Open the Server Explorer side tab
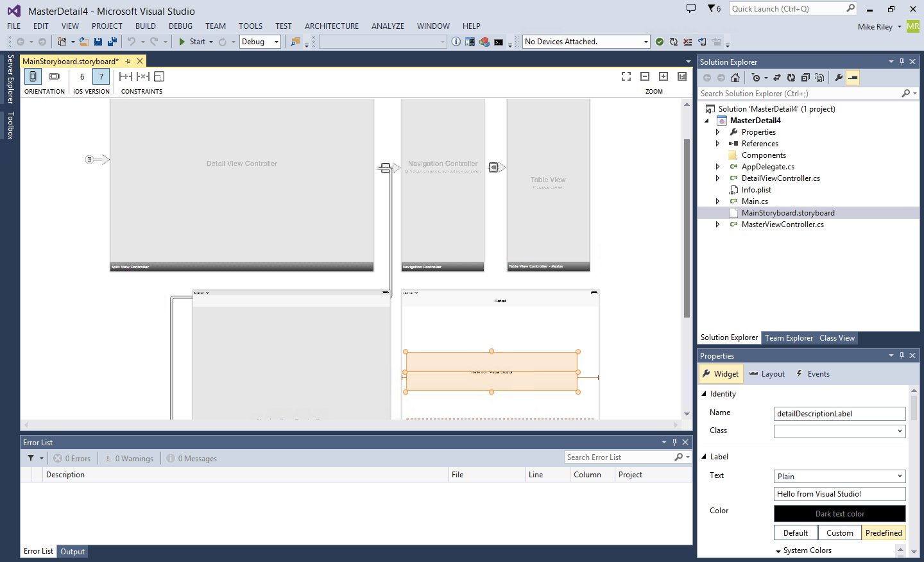Screen dimensions: 924x562 [x=11, y=79]
